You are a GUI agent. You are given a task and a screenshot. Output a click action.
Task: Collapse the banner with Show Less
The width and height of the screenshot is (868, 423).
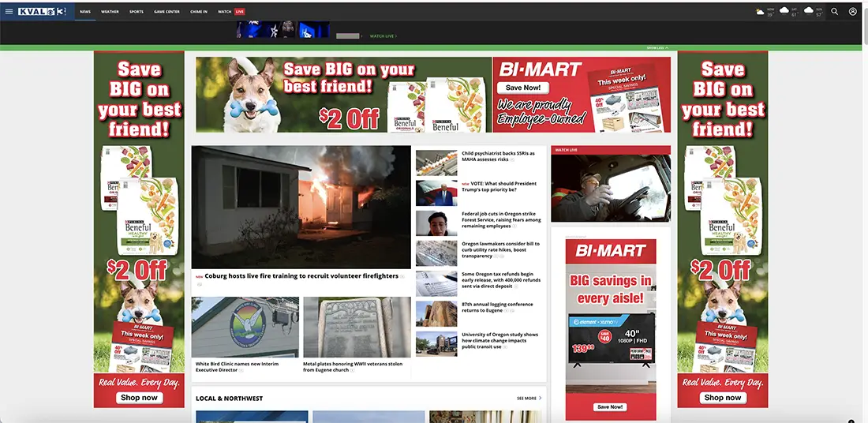coord(657,47)
